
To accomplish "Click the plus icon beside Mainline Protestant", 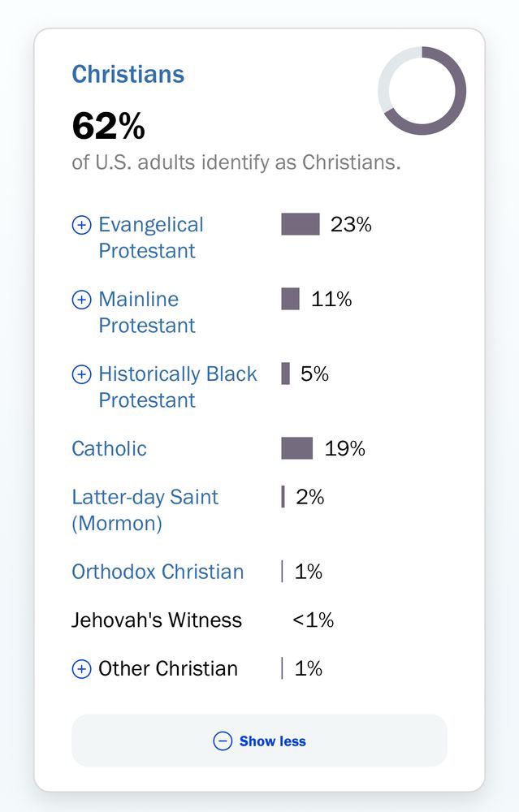I will 81,300.
